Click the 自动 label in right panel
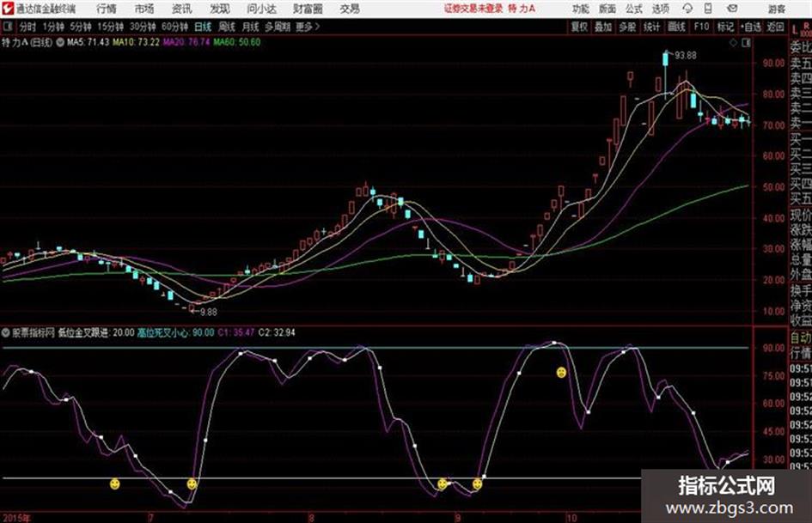 801,338
